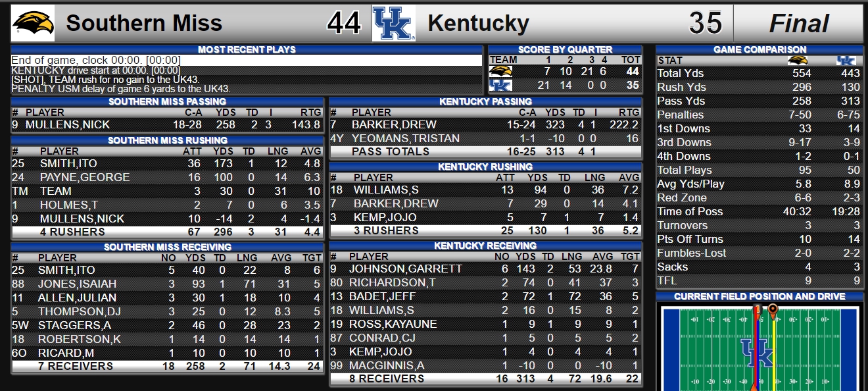Screen dimensions: 868x391
Task: Click the Southern Miss golden eagle logo in header
Action: [x=33, y=23]
